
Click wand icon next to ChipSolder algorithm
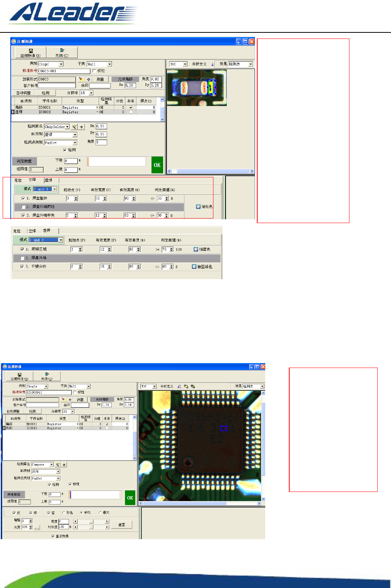(75, 127)
